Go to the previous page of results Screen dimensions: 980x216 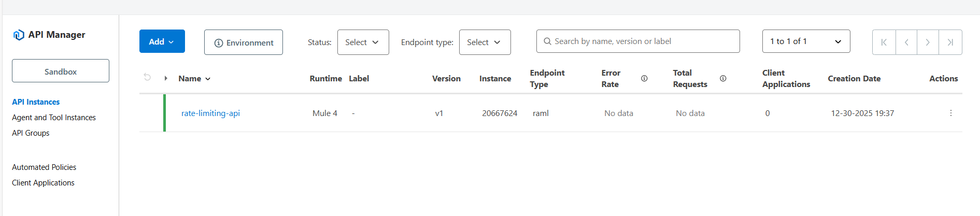[x=906, y=42]
